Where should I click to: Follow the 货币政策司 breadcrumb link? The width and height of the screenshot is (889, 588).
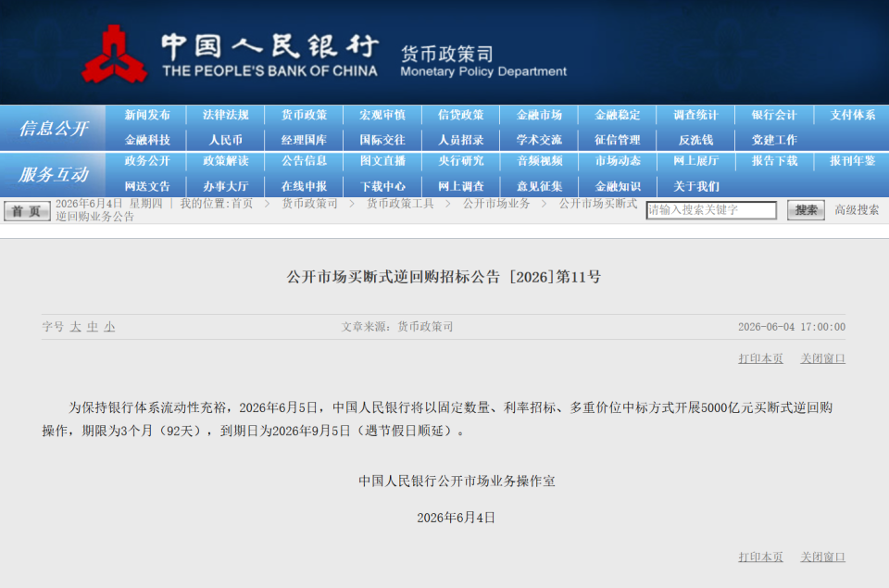[309, 204]
